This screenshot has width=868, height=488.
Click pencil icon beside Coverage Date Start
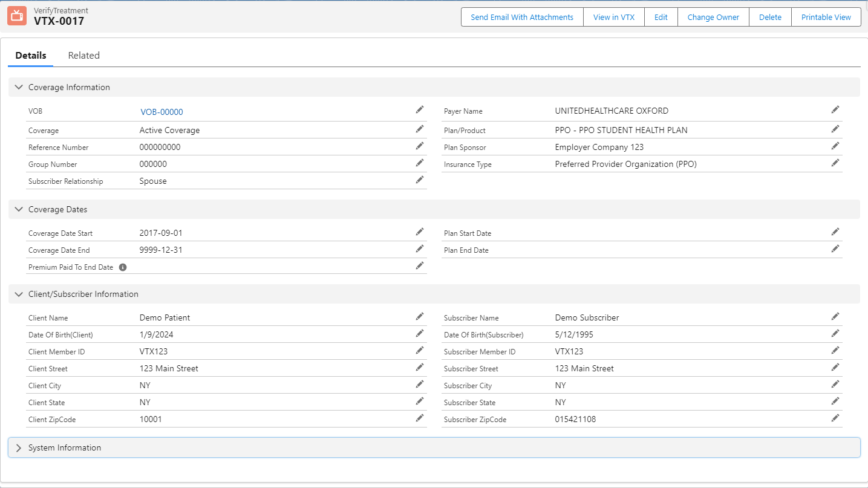pyautogui.click(x=419, y=232)
